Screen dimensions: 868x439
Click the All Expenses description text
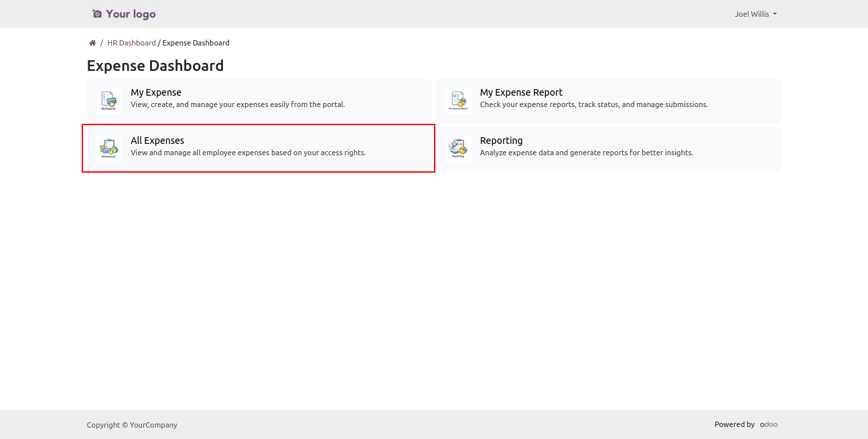(x=248, y=153)
